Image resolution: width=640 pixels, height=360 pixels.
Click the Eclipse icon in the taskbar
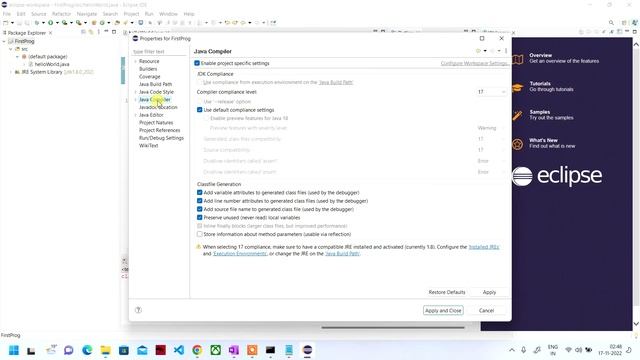(x=307, y=350)
